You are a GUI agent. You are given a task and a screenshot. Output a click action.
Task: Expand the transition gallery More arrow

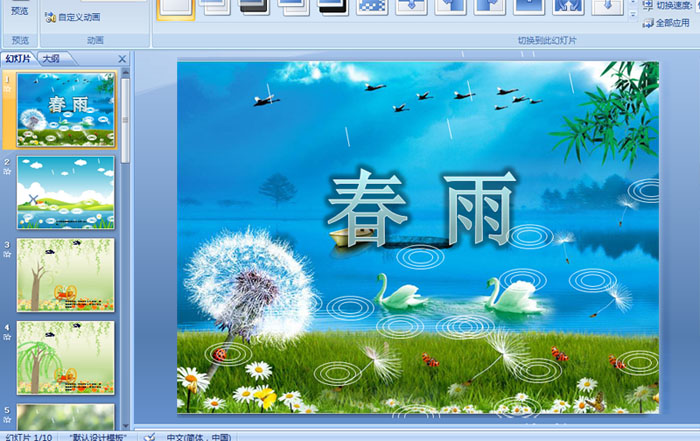[633, 15]
